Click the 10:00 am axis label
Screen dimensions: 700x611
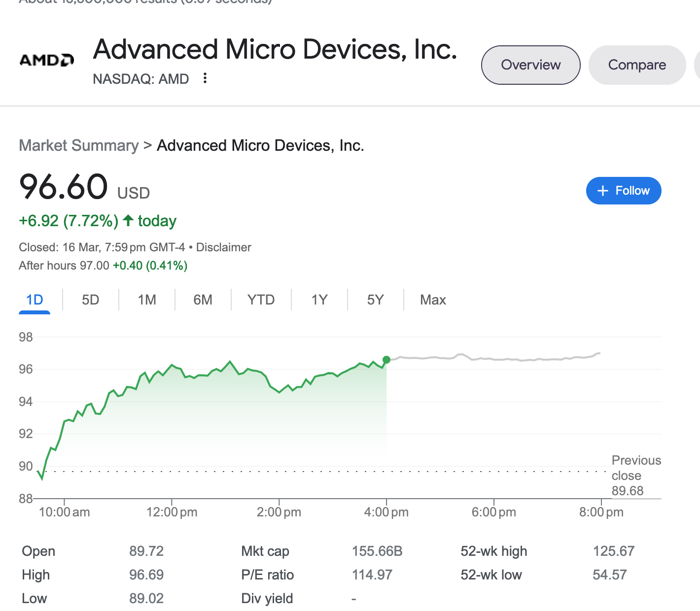pos(64,512)
